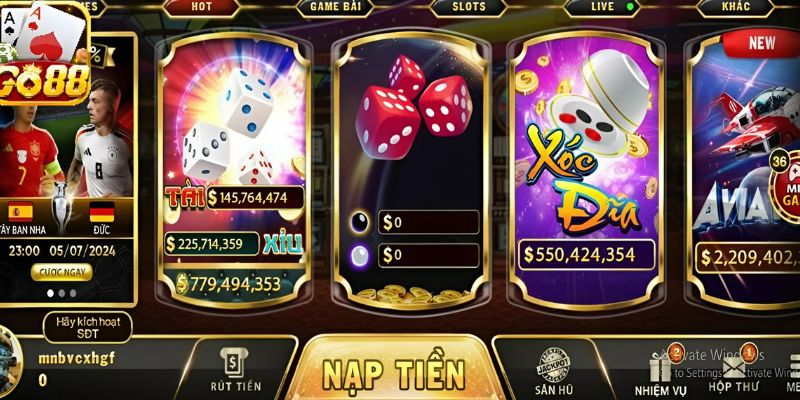Open the KHÁC tab
This screenshot has height=400, width=800.
coord(736,7)
